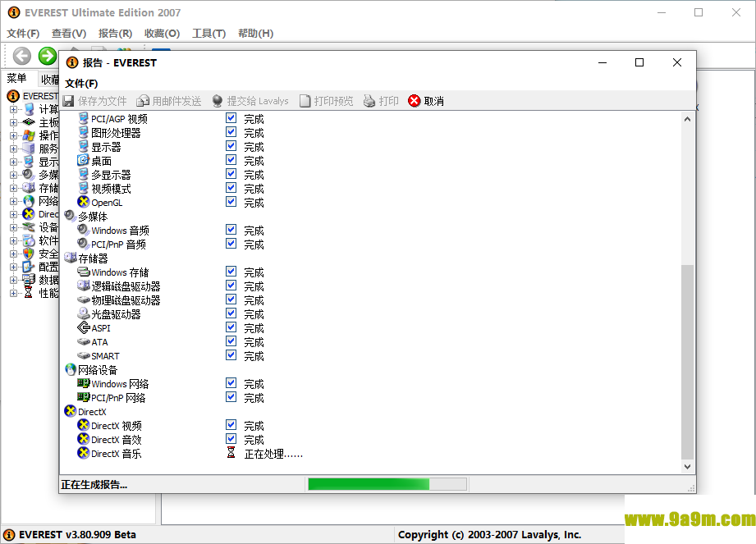756x544 pixels.
Task: Click 用邮件发送 in the report toolbar
Action: (169, 101)
